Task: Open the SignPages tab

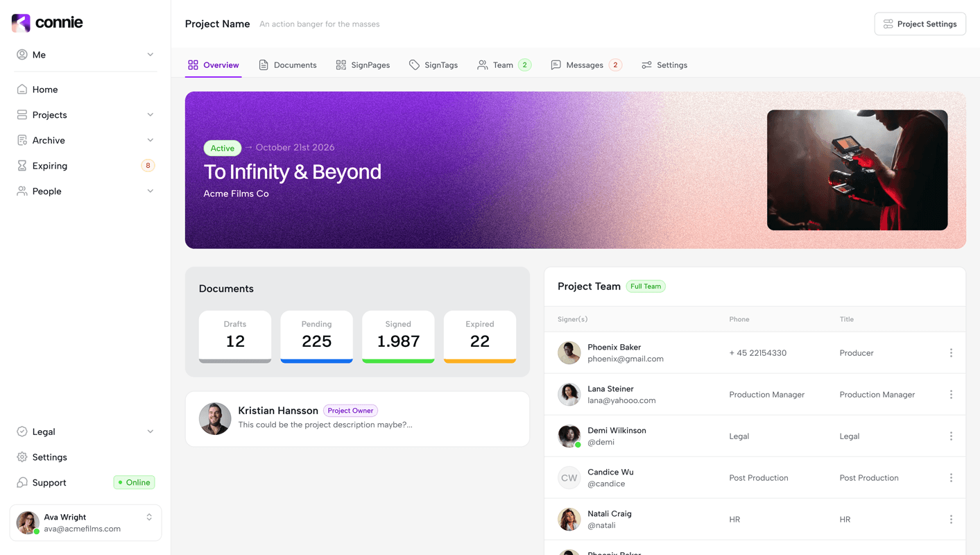Action: [x=363, y=65]
